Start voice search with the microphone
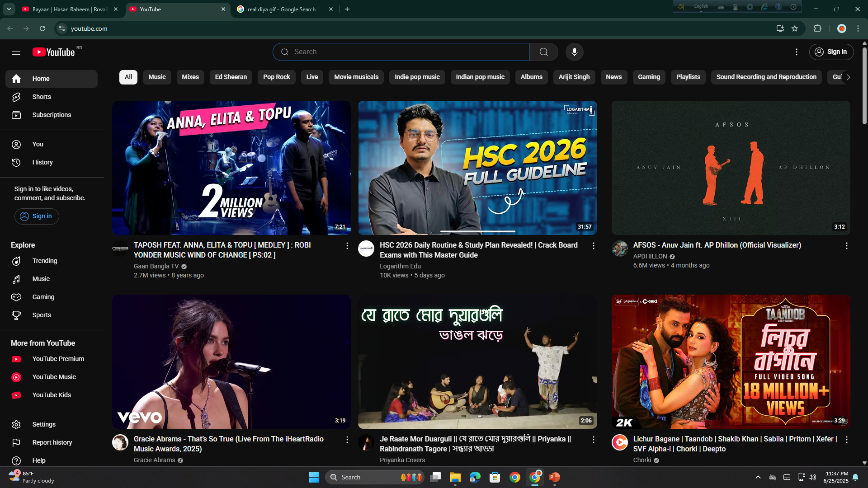Screen dimensions: 868x488 point(575,52)
